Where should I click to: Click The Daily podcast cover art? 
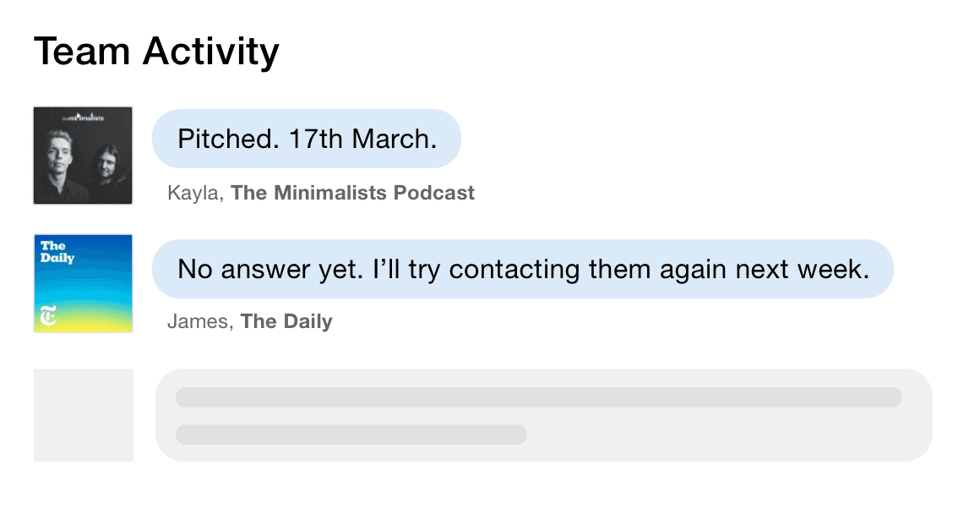click(82, 283)
